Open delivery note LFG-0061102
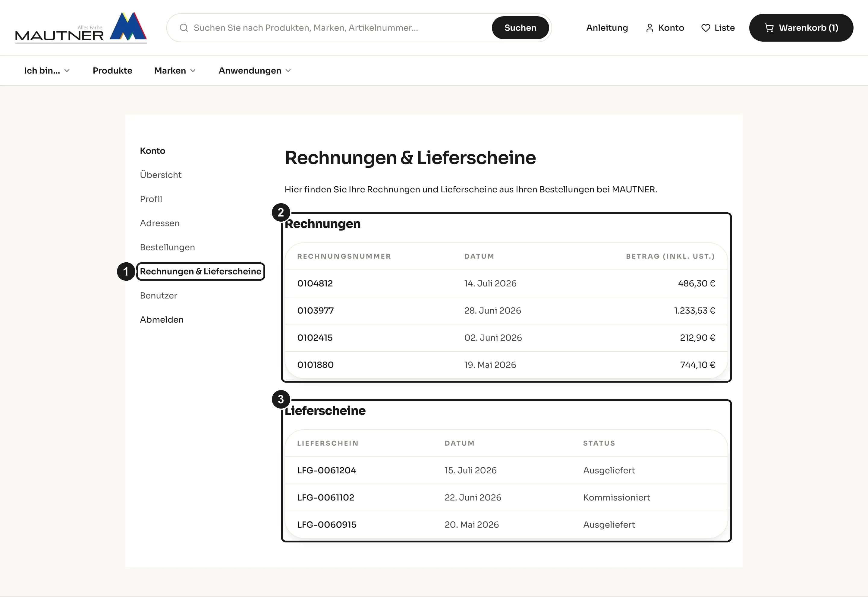 click(x=325, y=497)
